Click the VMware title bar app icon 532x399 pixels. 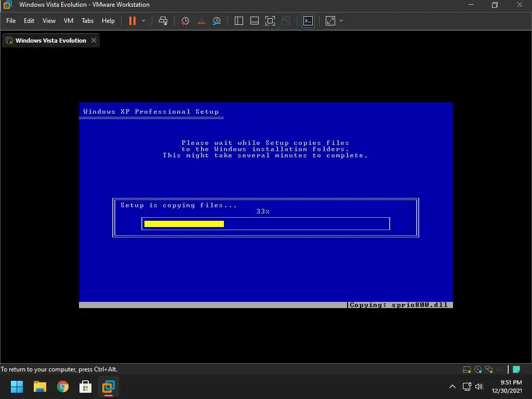point(7,5)
